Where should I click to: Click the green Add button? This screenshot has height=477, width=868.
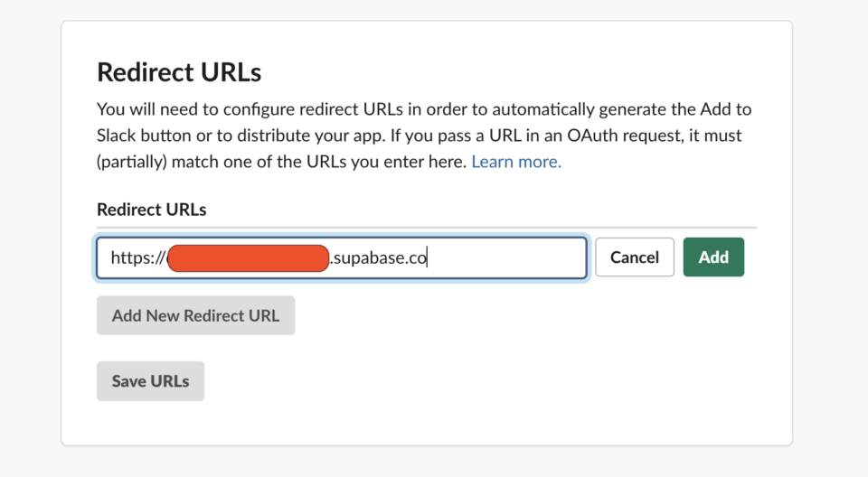click(713, 257)
